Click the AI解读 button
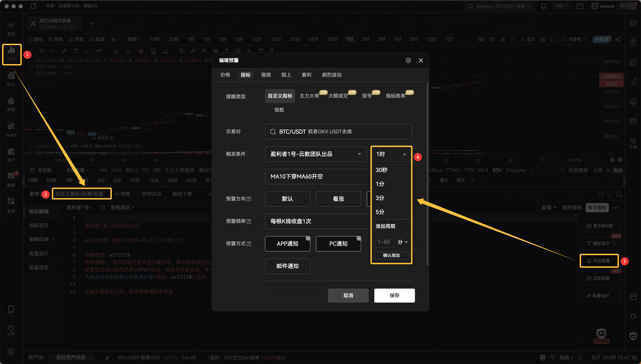This screenshot has height=364, width=641. (602, 39)
